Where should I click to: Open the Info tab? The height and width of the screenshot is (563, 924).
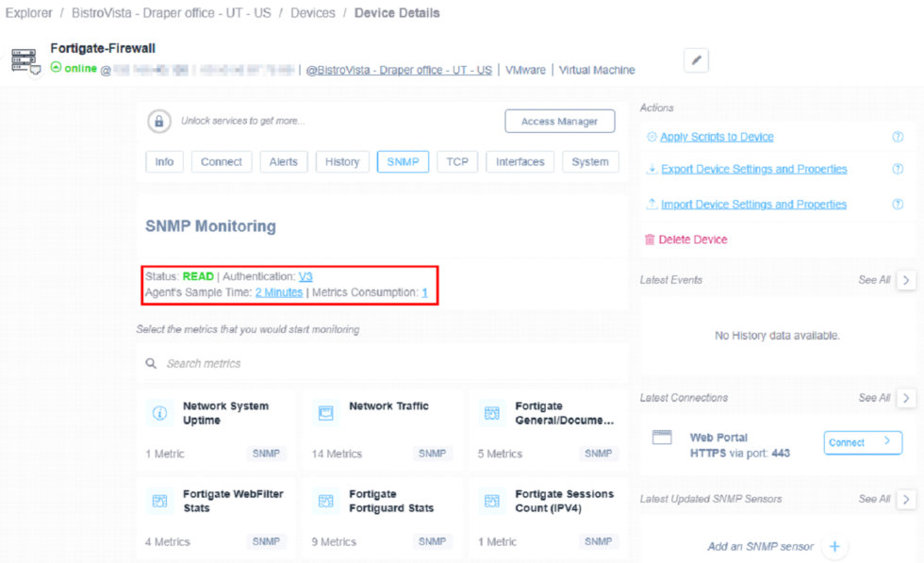click(164, 161)
